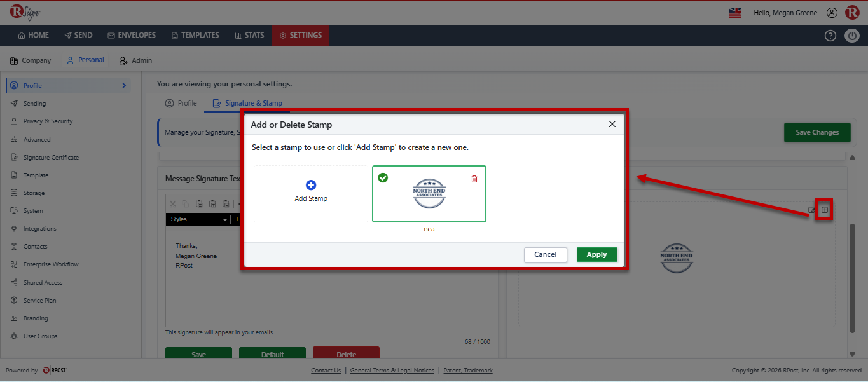Open STATS in navigation bar
The width and height of the screenshot is (868, 382).
(249, 36)
